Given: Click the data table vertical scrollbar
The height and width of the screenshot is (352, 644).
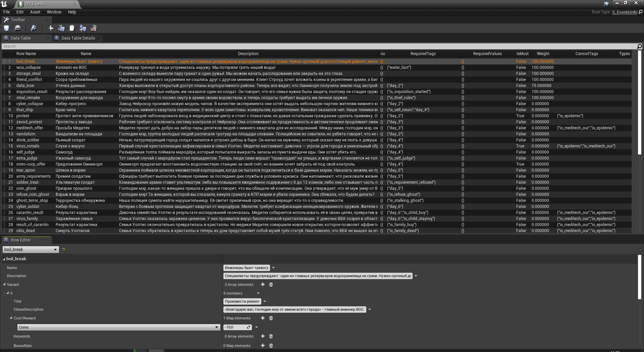Looking at the screenshot, I should [639, 102].
